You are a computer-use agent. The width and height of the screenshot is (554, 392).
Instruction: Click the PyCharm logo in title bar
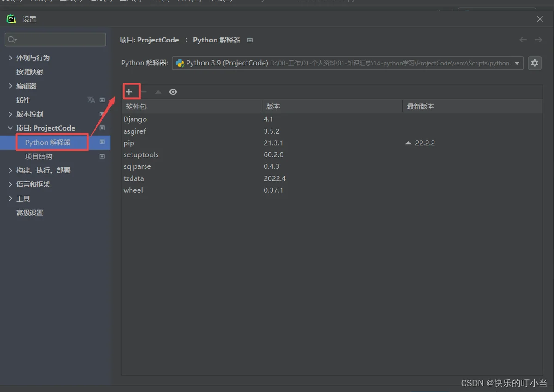tap(11, 18)
